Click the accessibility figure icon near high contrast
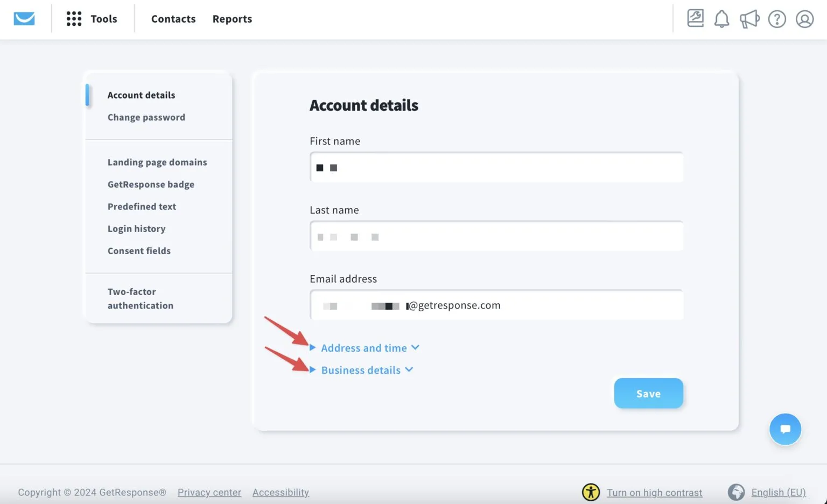 click(591, 492)
